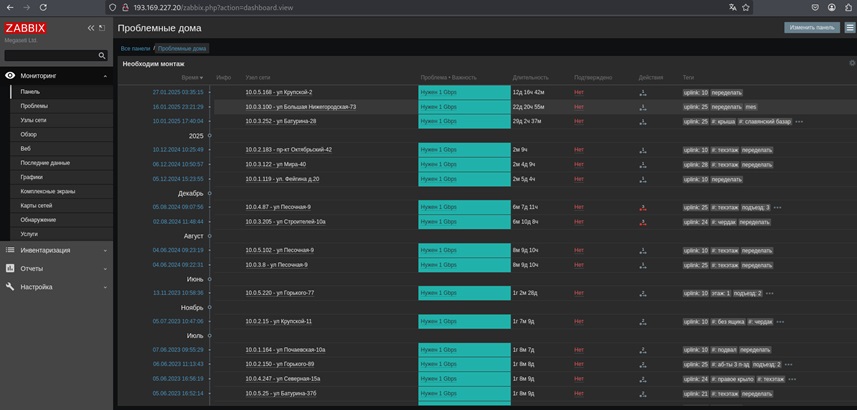The width and height of the screenshot is (857, 410).
Task: Open actions icon for ул Песочная-9 10.0.4.87
Action: [643, 208]
